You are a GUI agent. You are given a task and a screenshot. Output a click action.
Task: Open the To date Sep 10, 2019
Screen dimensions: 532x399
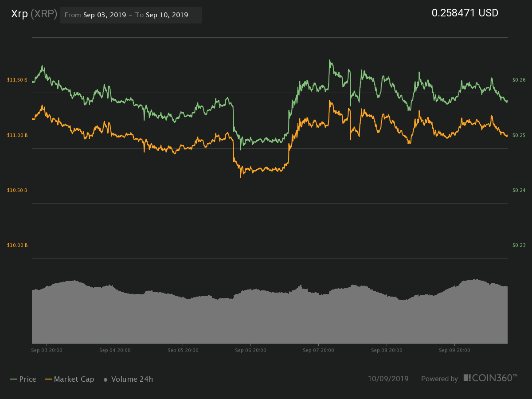click(167, 15)
